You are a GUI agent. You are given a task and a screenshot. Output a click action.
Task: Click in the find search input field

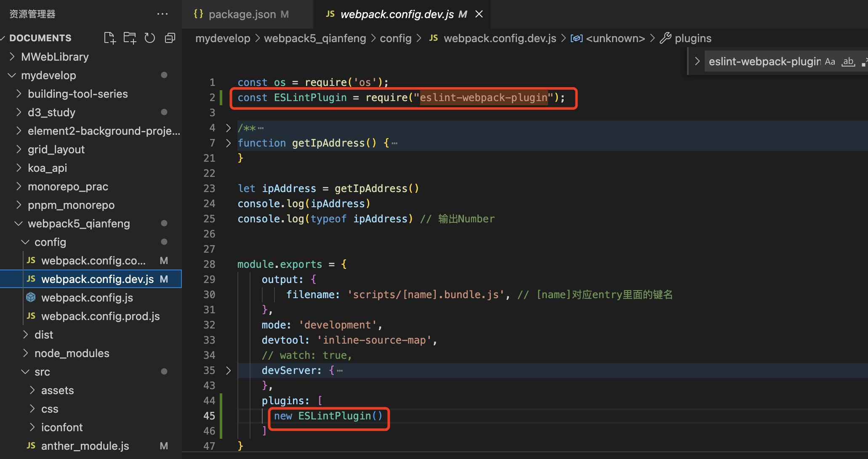[764, 61]
